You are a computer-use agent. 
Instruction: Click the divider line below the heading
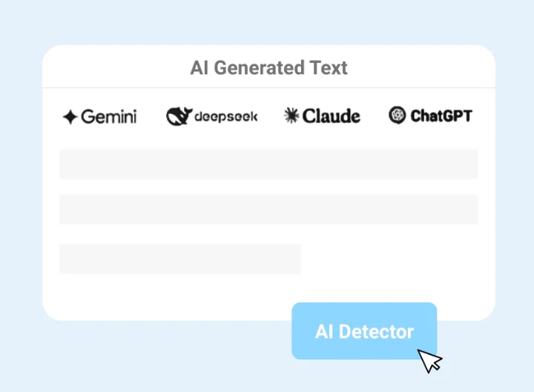268,87
